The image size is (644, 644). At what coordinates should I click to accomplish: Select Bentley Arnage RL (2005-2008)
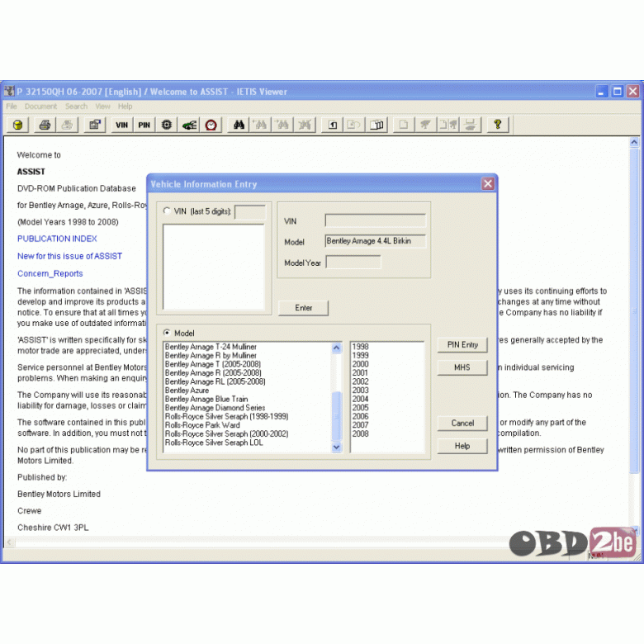click(x=215, y=381)
